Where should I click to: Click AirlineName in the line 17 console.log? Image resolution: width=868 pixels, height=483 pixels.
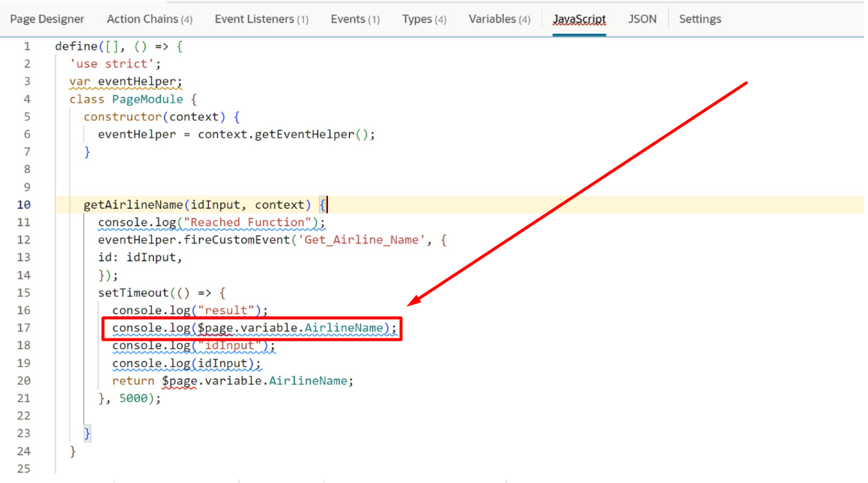click(x=343, y=328)
